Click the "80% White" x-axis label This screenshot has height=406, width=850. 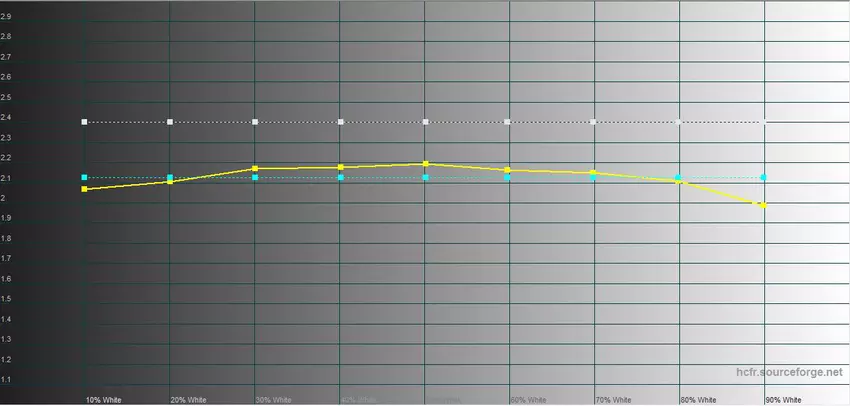click(699, 399)
